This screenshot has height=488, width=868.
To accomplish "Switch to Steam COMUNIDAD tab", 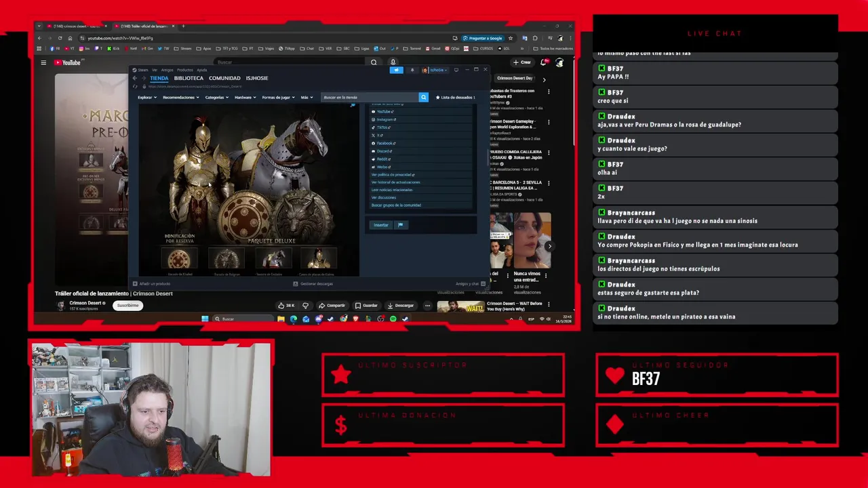I will [x=224, y=78].
